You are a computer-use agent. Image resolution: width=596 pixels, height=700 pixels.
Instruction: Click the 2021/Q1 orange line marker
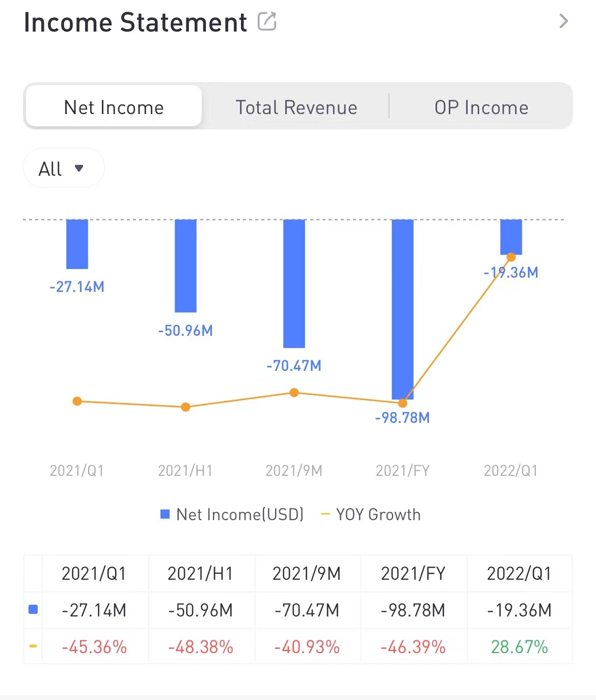click(x=77, y=401)
